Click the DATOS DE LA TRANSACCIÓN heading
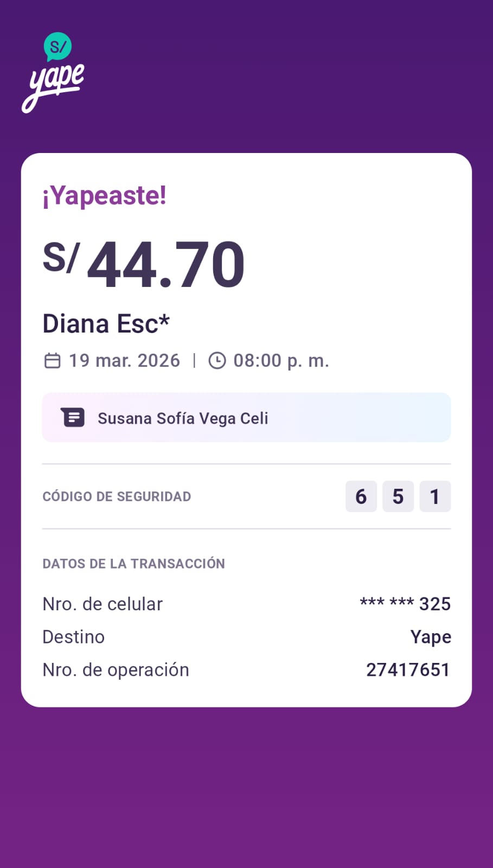Screen dimensions: 493x868 click(133, 564)
